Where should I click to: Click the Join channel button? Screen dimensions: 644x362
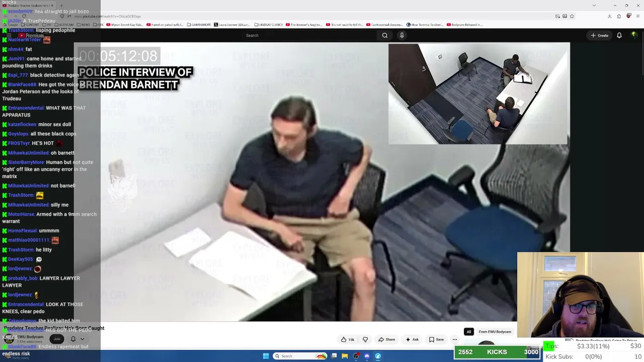[57, 339]
